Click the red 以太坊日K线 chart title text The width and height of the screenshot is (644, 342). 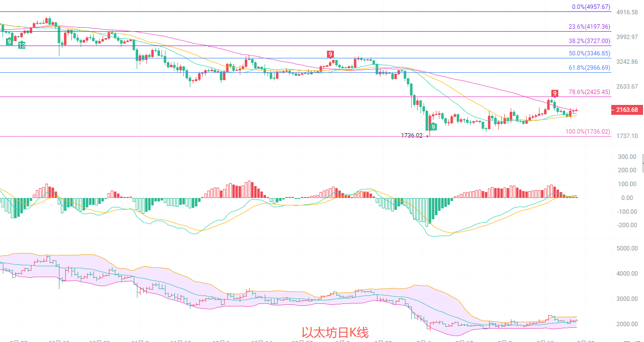tap(335, 332)
